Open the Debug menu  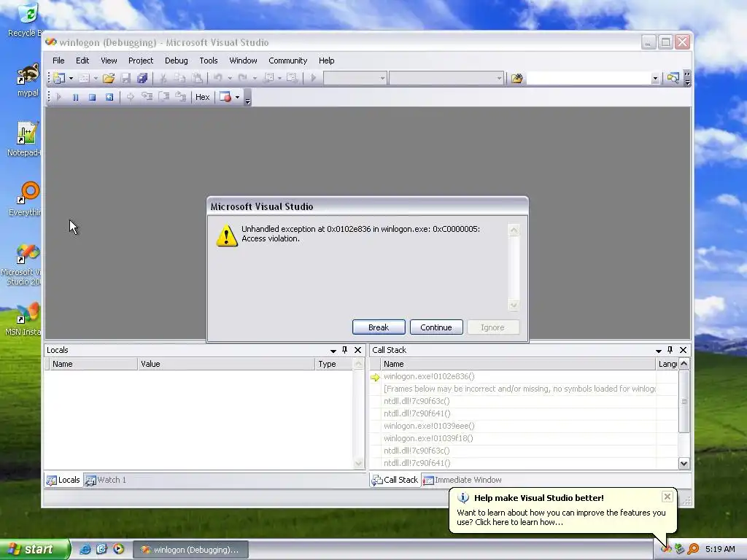coord(177,61)
